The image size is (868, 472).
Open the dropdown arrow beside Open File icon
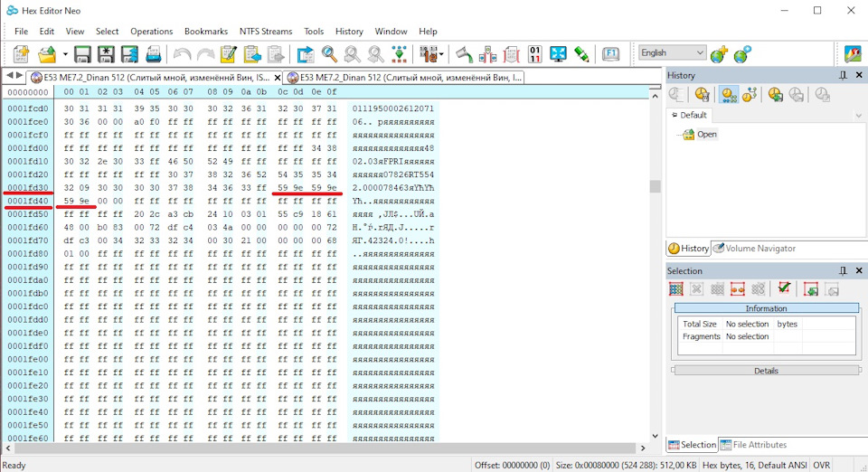(x=65, y=54)
